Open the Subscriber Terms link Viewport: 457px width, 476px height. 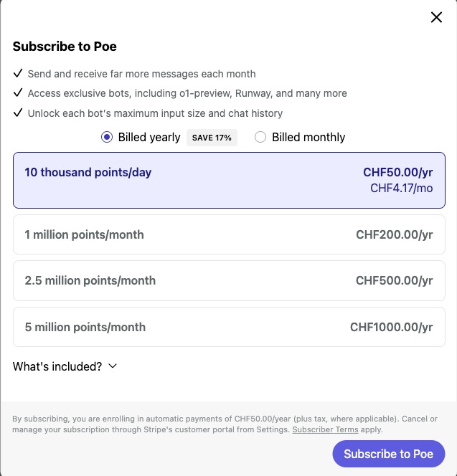pos(325,429)
